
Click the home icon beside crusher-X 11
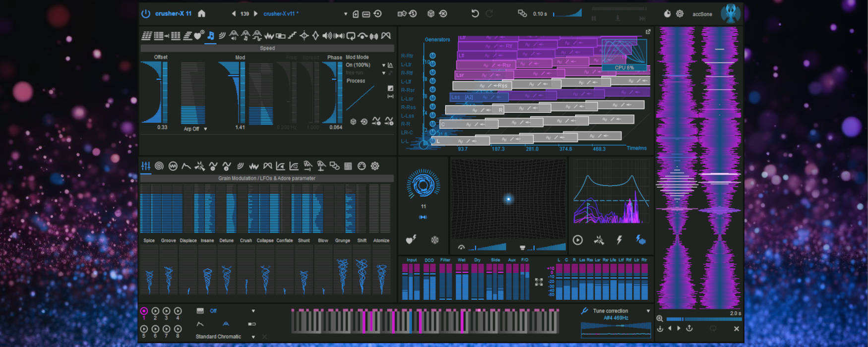[x=201, y=13]
